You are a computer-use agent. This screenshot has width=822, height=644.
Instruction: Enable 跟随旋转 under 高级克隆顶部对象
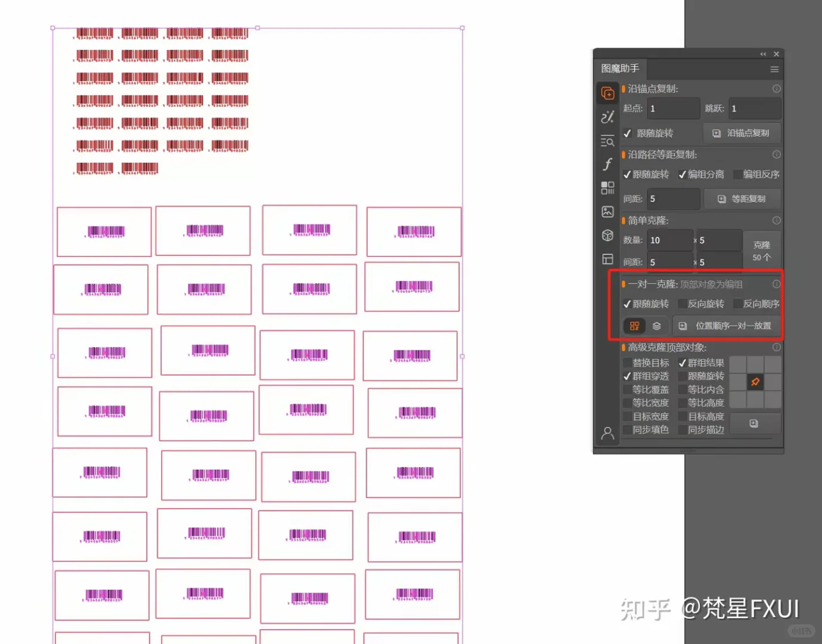pos(683,376)
